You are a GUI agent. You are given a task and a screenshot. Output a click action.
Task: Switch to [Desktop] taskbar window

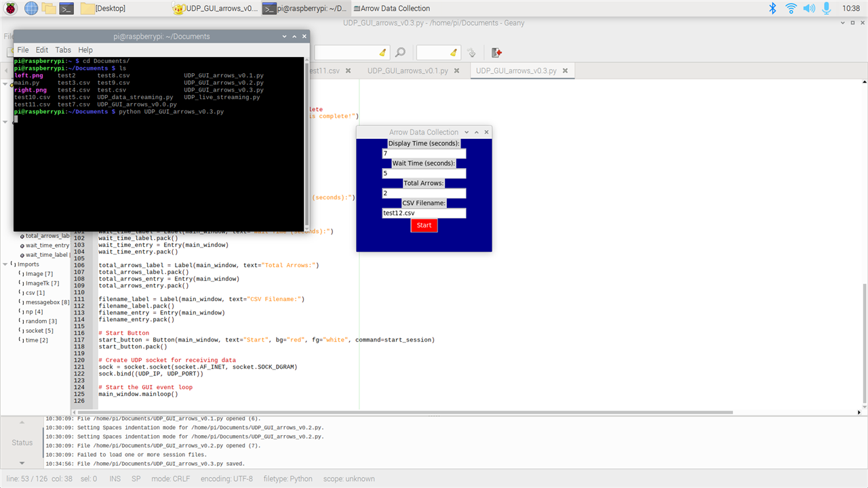click(x=102, y=8)
